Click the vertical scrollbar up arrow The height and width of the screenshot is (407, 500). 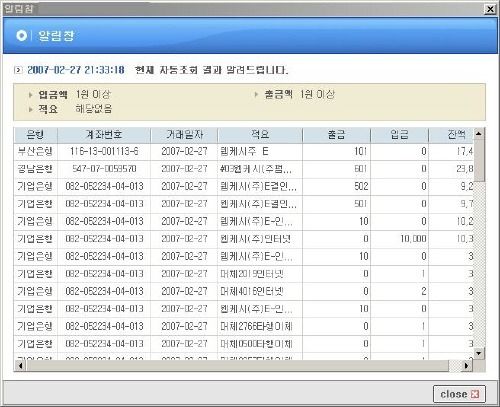pyautogui.click(x=479, y=134)
